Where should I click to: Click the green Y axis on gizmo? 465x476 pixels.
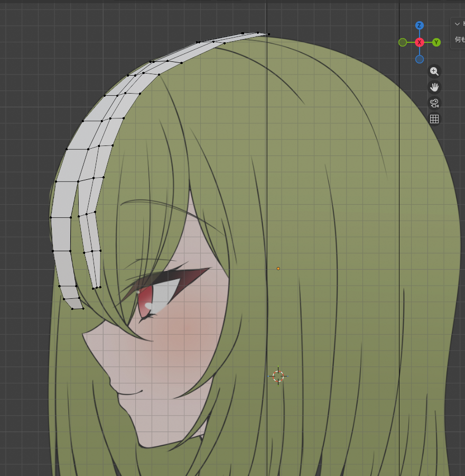436,42
